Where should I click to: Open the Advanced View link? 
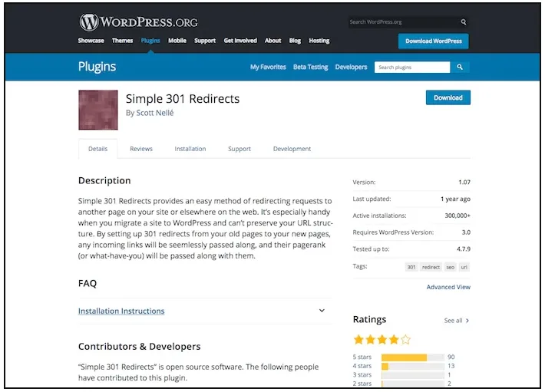tap(448, 287)
